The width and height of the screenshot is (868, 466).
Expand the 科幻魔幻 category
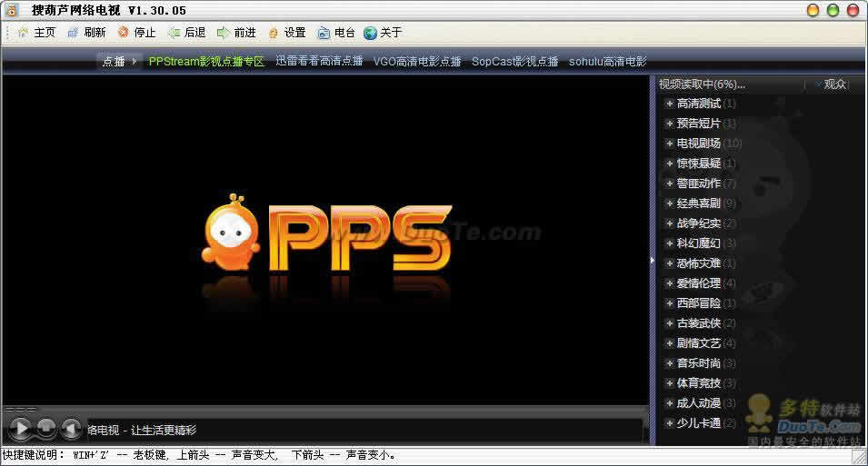coord(669,243)
